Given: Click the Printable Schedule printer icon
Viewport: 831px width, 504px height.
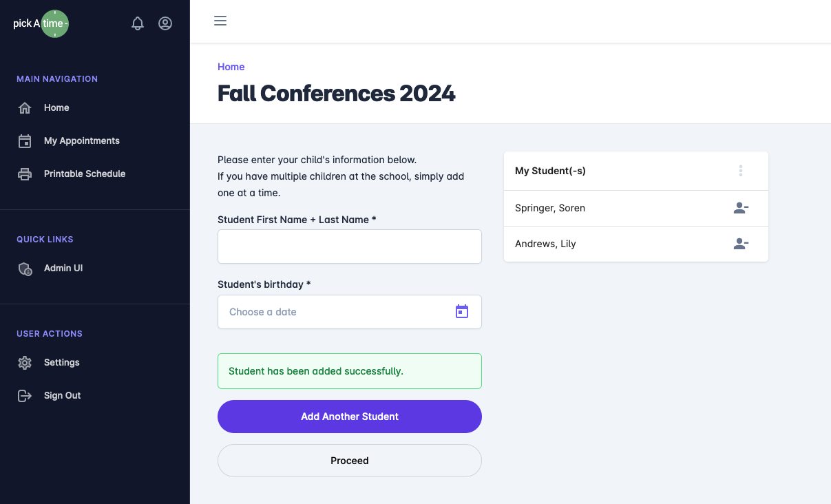Looking at the screenshot, I should [25, 174].
